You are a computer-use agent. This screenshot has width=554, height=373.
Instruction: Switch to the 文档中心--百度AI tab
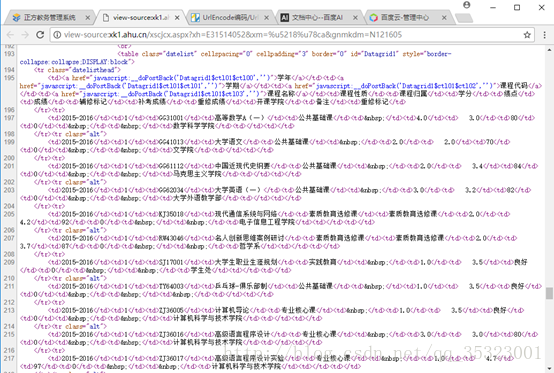pos(319,17)
